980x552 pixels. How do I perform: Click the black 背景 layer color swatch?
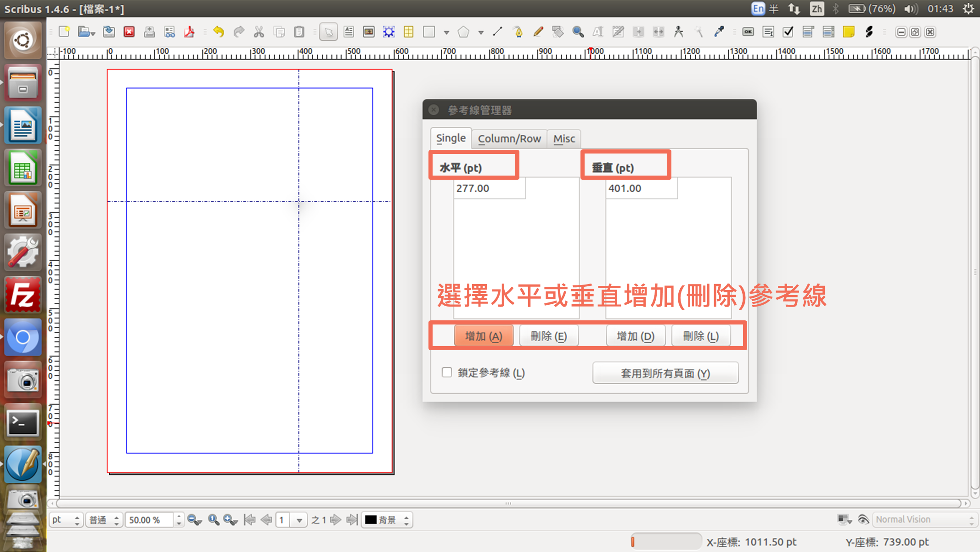coord(371,520)
